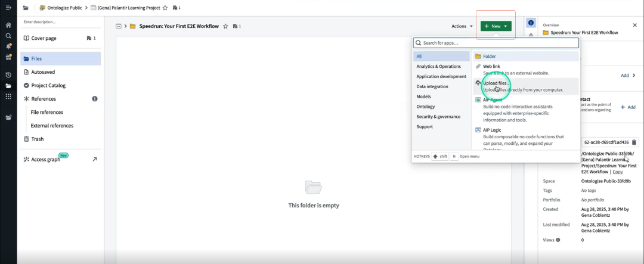Open Access graph
The width and height of the screenshot is (644, 264).
tap(45, 159)
